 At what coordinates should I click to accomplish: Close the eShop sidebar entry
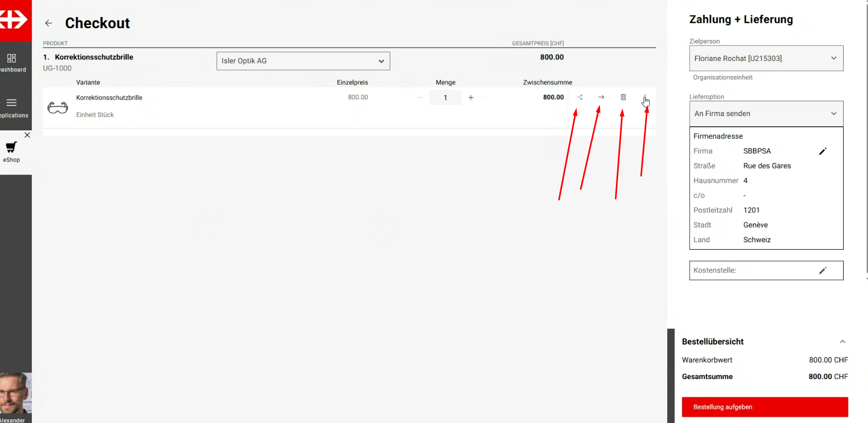click(x=27, y=135)
